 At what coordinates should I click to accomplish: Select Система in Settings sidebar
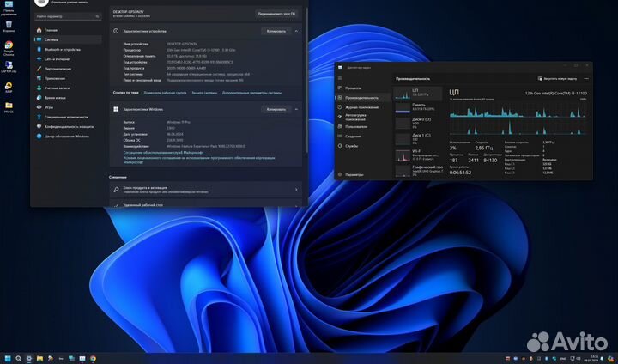[67, 39]
